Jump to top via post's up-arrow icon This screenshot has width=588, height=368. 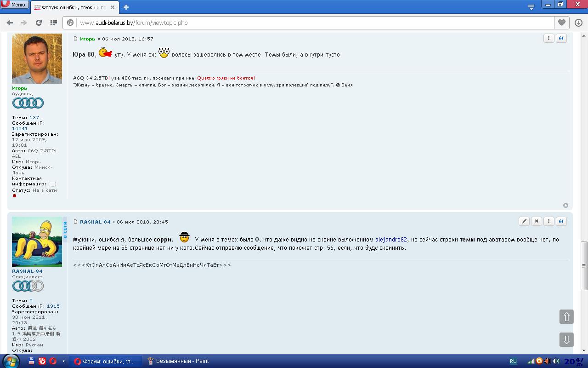[x=565, y=206]
